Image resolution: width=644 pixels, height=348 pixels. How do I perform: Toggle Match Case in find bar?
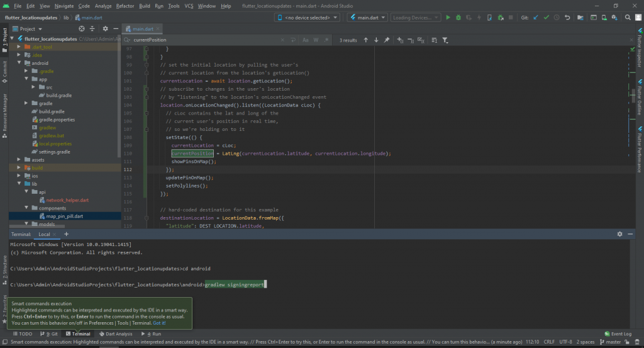(x=305, y=40)
